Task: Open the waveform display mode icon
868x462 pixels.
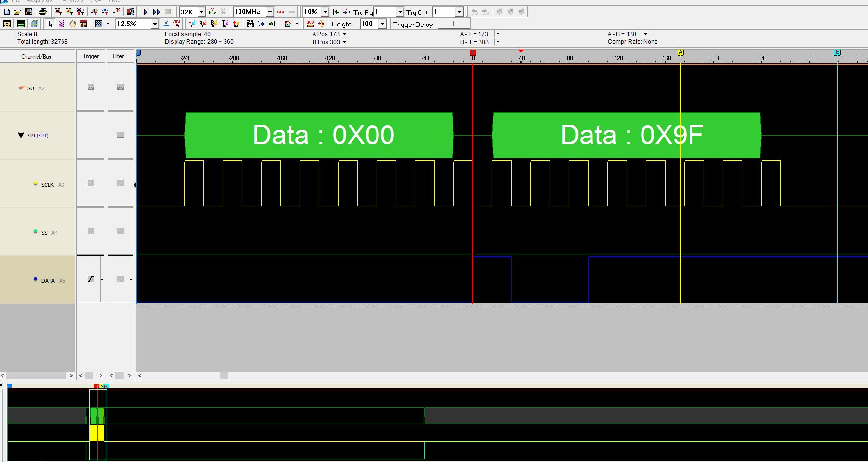Action: click(x=99, y=24)
